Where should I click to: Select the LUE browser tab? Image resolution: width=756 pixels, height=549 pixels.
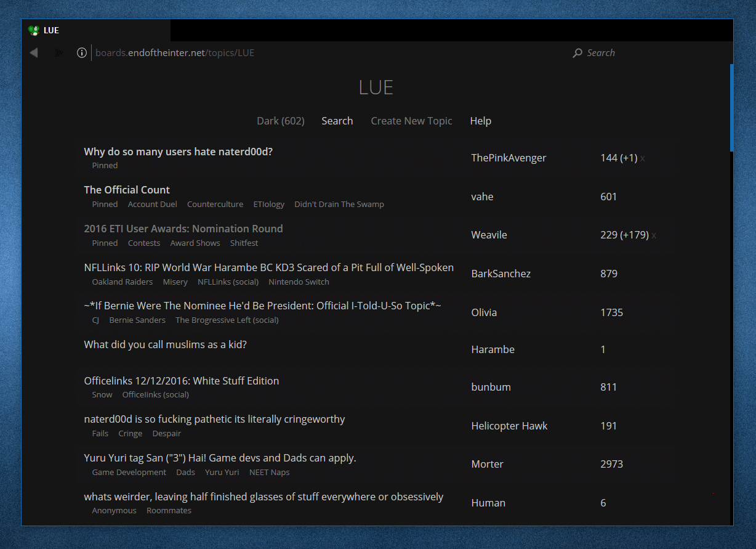click(96, 30)
